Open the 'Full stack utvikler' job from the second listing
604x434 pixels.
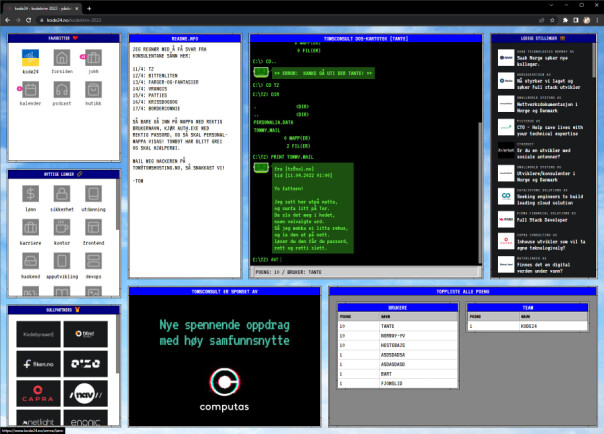(544, 81)
